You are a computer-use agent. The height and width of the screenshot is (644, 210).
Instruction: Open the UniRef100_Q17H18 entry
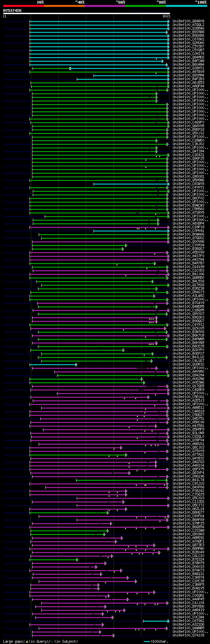[x=188, y=285]
